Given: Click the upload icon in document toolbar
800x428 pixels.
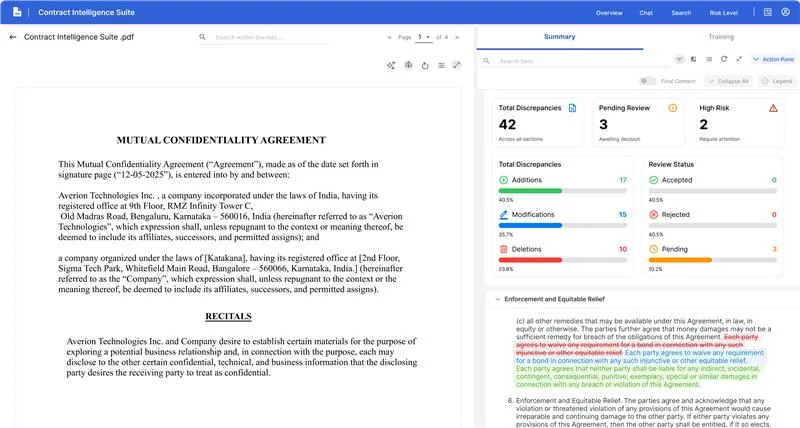Looking at the screenshot, I should point(408,65).
